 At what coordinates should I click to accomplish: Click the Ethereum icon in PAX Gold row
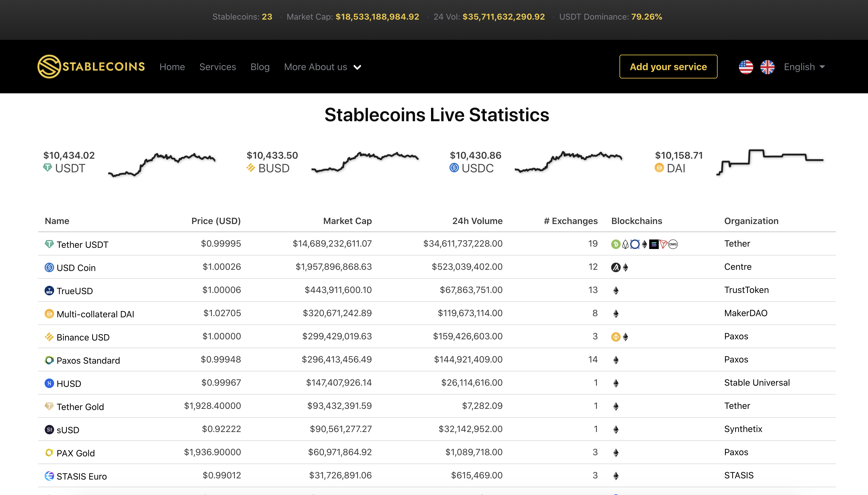click(x=616, y=453)
